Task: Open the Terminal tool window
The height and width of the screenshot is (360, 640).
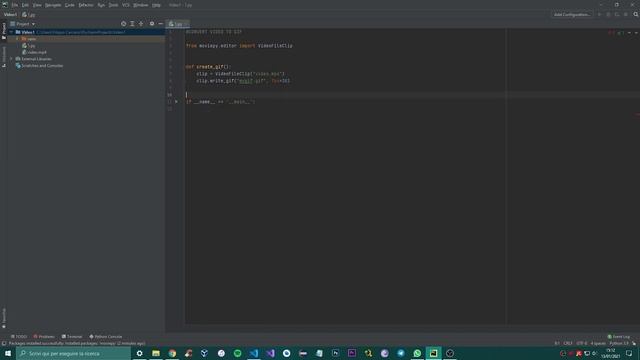Action: 72,337
